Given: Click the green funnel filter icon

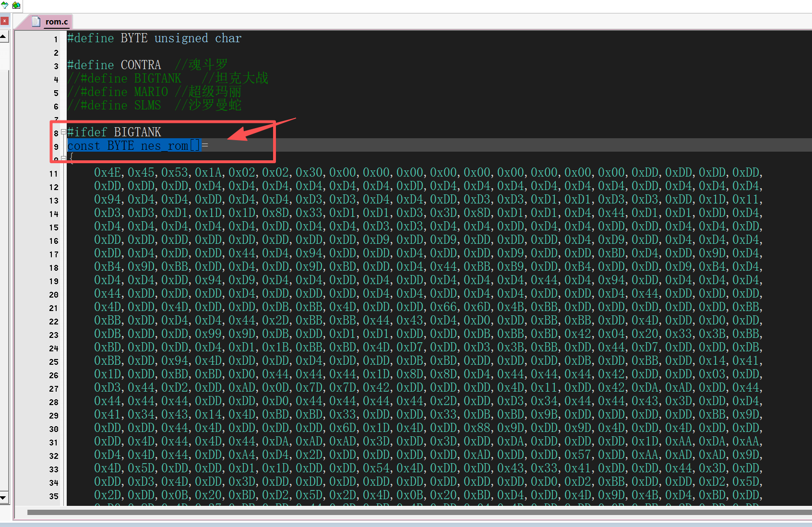Looking at the screenshot, I should pyautogui.click(x=4, y=5).
